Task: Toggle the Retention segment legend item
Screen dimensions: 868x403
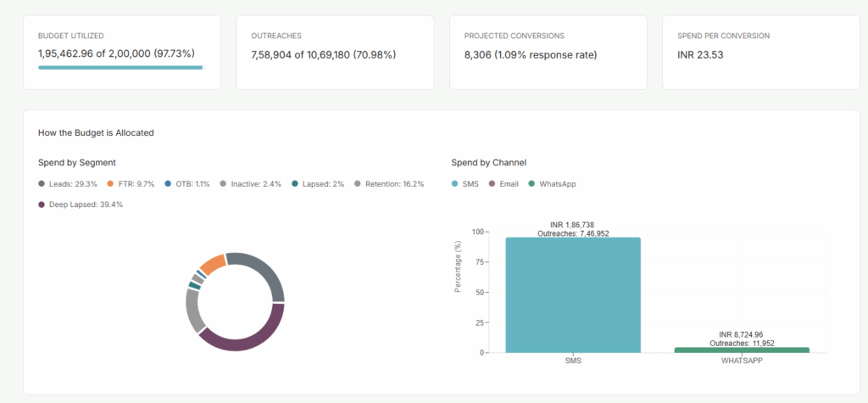Action: (389, 184)
